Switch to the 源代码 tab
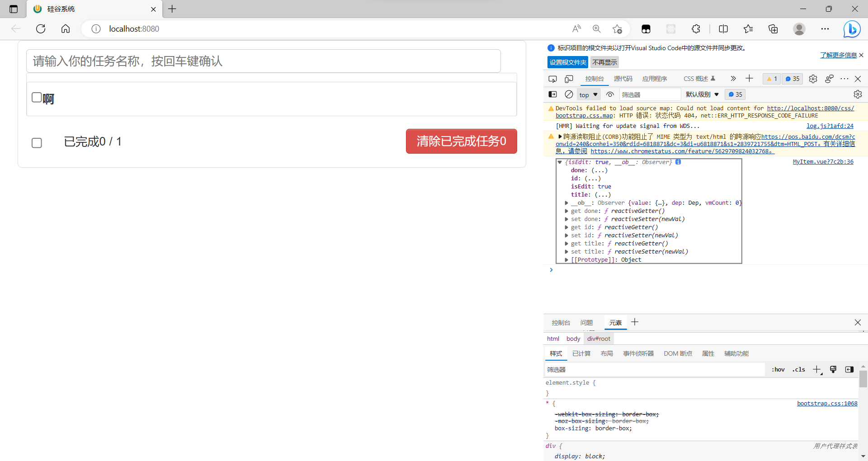The width and height of the screenshot is (868, 461). pos(623,79)
